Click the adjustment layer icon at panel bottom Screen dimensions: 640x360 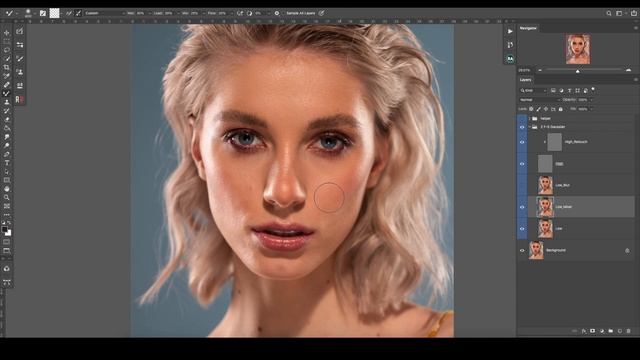coord(602,331)
